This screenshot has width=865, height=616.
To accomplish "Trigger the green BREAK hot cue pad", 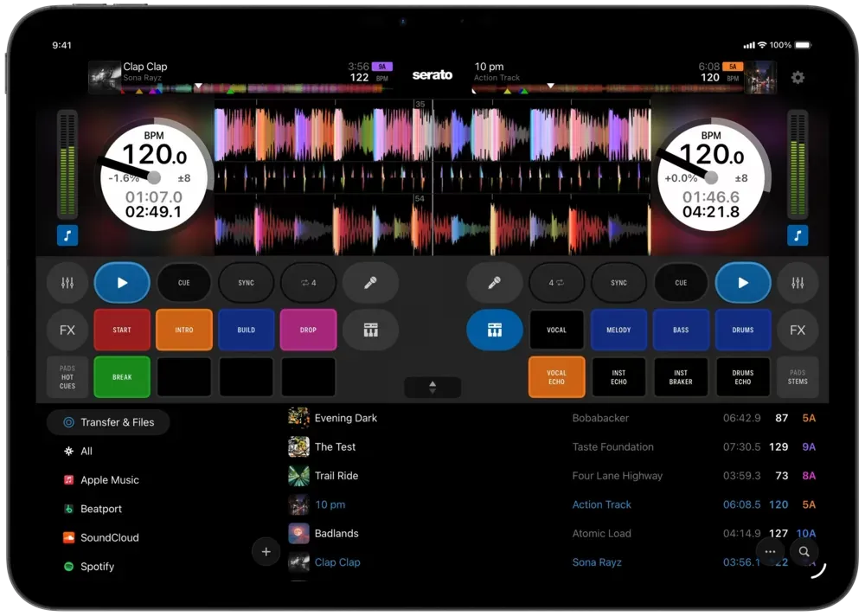I will coord(122,377).
